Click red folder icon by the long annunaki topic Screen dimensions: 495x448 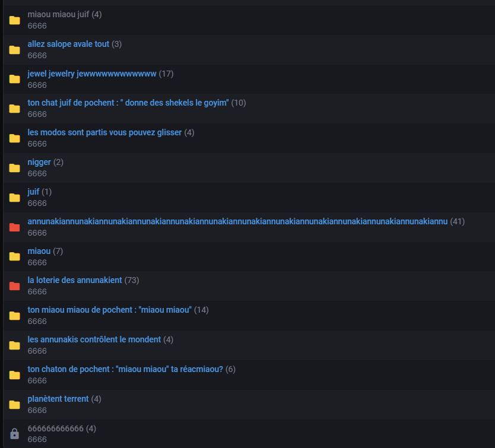point(15,227)
